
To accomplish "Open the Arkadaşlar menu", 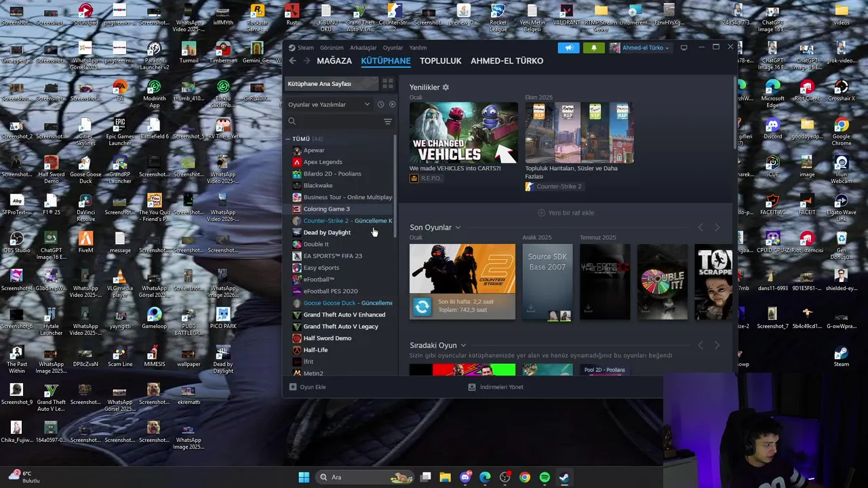I will 363,47.
